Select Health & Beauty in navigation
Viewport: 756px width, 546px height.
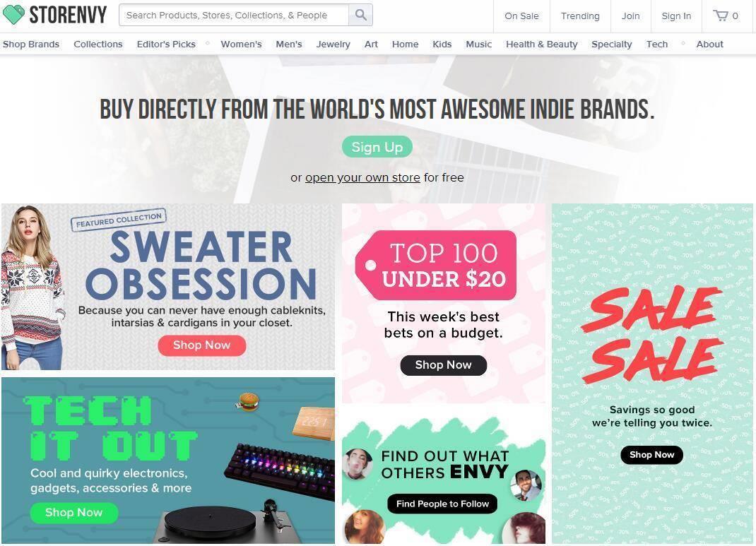click(x=541, y=44)
